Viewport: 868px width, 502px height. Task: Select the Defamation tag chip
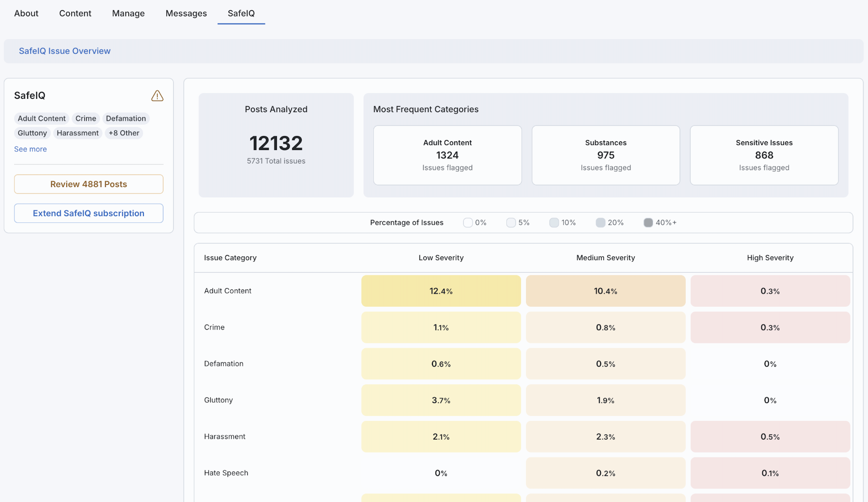pyautogui.click(x=126, y=118)
